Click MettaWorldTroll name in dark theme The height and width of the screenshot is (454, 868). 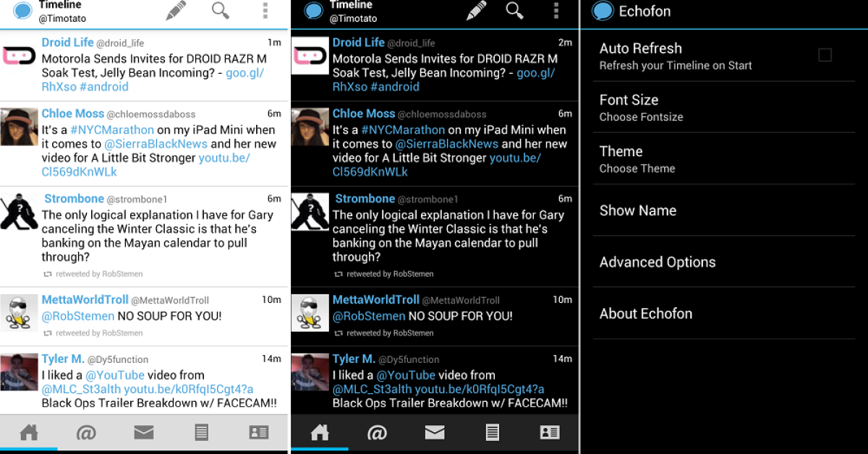coord(375,299)
